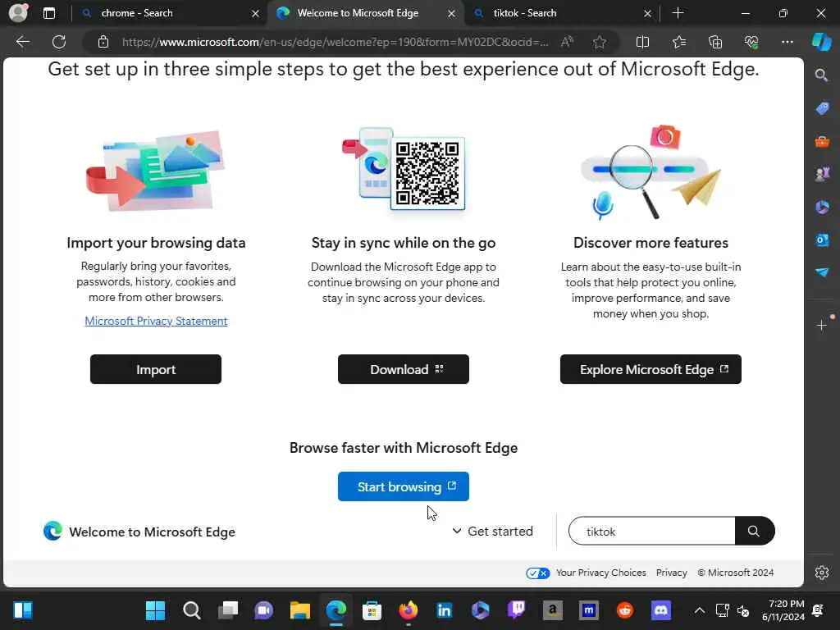Click the Import button

(155, 369)
